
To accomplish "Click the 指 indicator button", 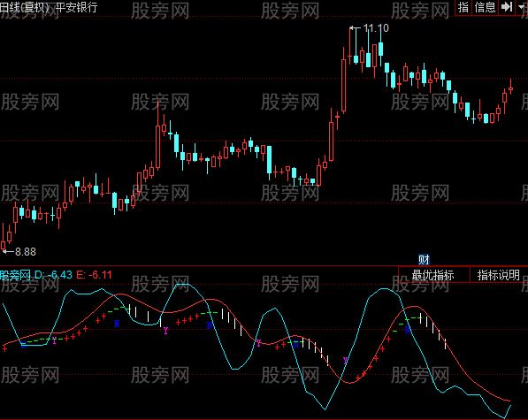I will (x=463, y=7).
